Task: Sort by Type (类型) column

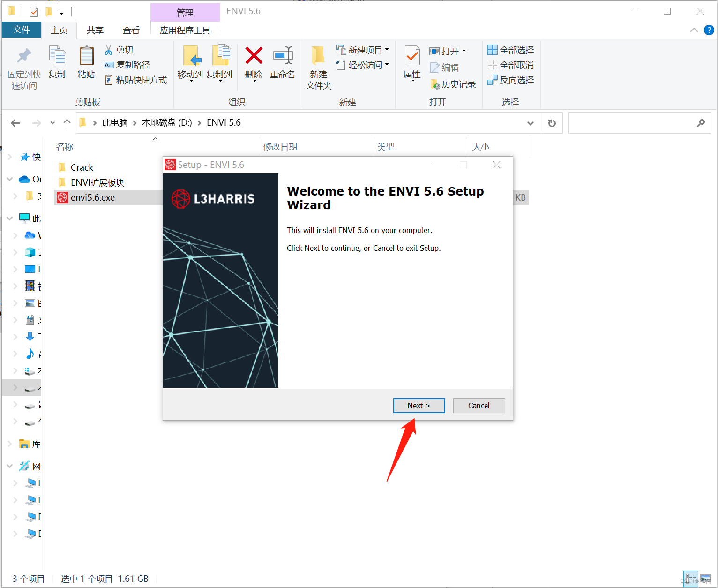Action: (x=386, y=147)
